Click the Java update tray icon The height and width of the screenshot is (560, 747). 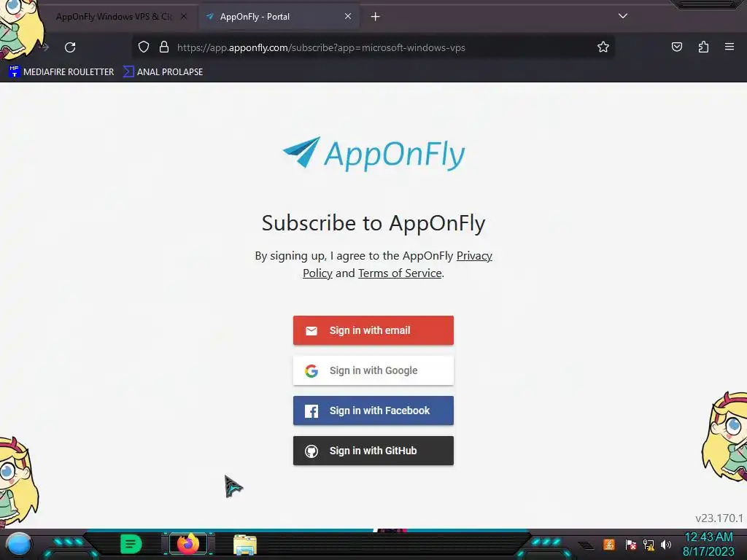608,544
